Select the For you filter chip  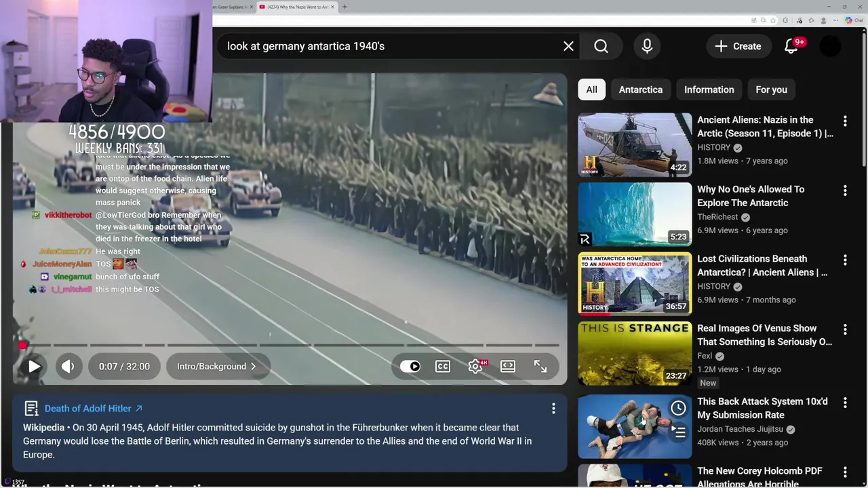coord(772,89)
